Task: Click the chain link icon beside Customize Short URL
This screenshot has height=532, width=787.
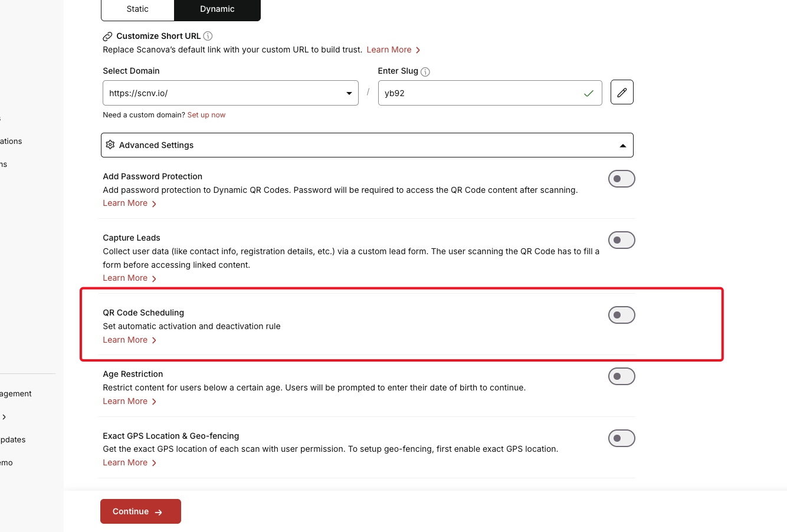Action: pyautogui.click(x=107, y=37)
